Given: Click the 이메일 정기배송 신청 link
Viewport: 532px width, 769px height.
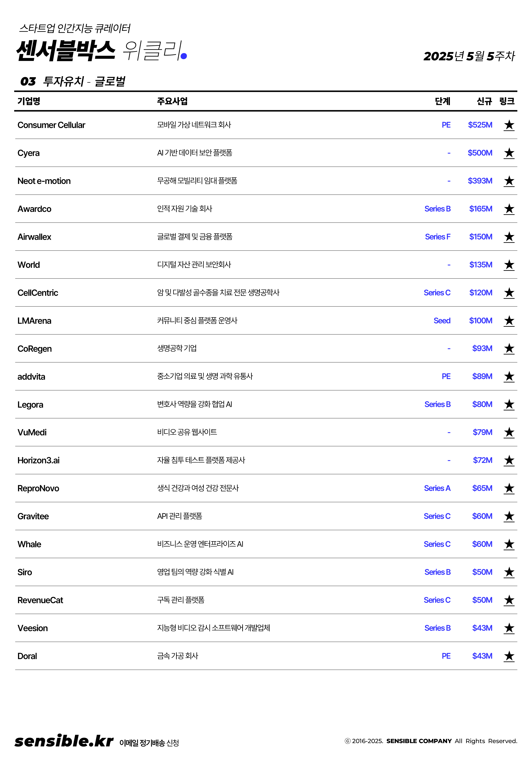Looking at the screenshot, I should coord(149,743).
